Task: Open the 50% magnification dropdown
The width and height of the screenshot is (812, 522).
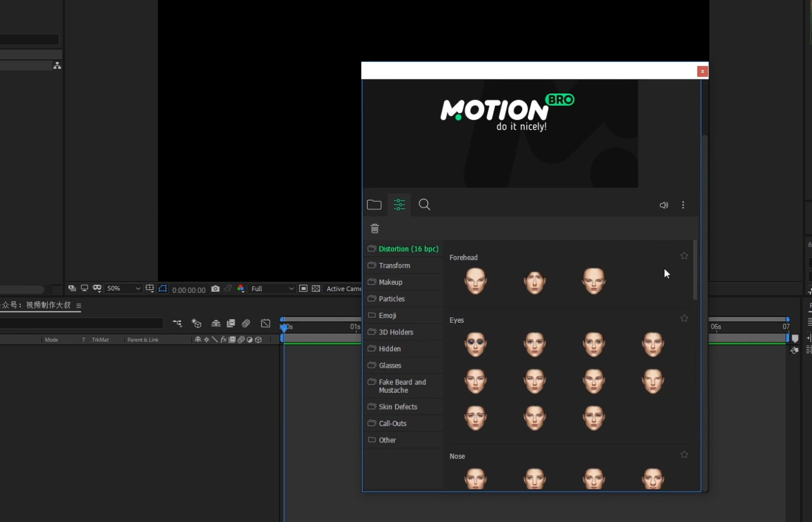Action: click(123, 289)
